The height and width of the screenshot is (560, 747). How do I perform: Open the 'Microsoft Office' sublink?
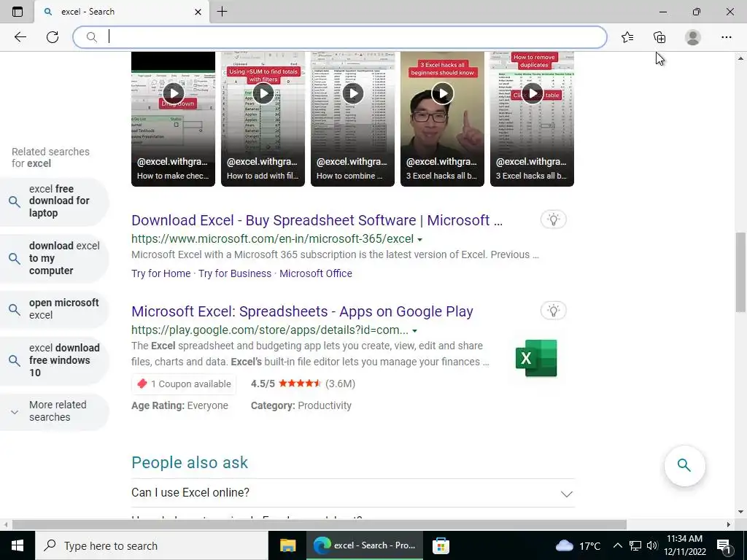click(316, 273)
